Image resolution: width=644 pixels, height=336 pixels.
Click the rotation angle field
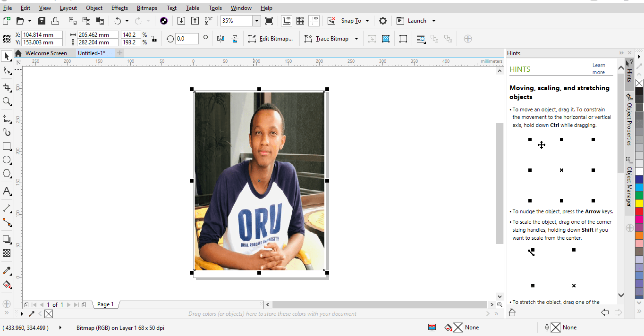[186, 39]
